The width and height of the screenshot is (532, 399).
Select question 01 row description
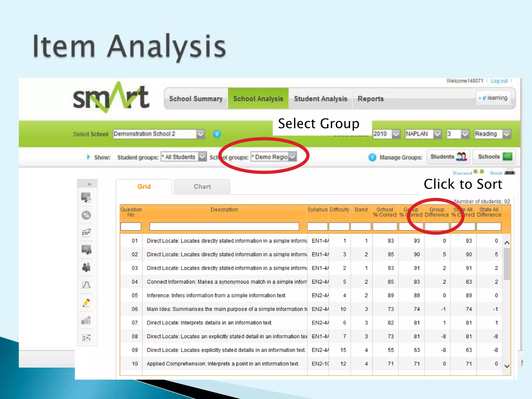point(227,241)
